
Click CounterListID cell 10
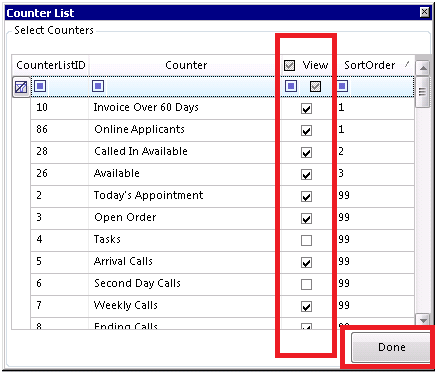[x=60, y=108]
